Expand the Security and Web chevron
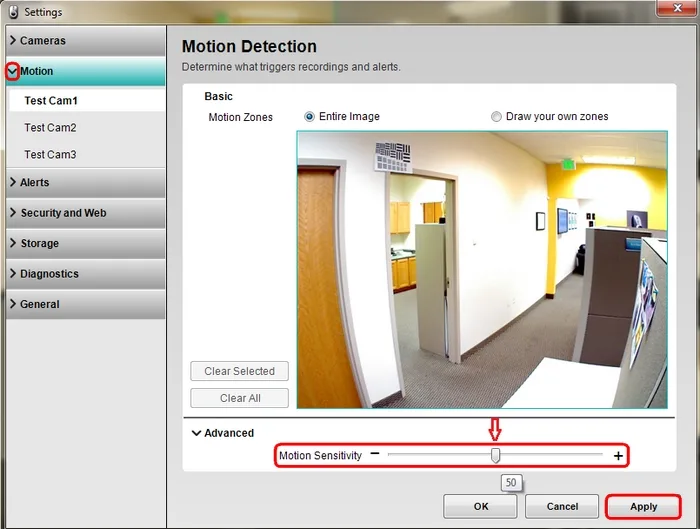This screenshot has width=700, height=529. [x=13, y=212]
